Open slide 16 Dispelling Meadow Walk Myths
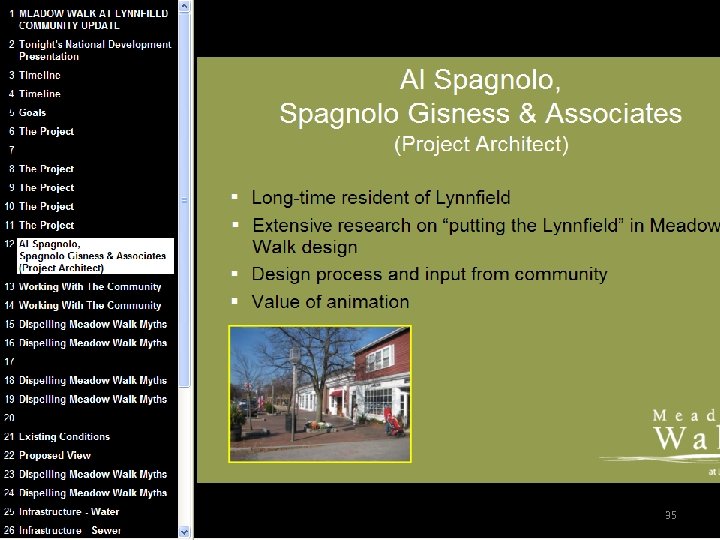 click(93, 343)
